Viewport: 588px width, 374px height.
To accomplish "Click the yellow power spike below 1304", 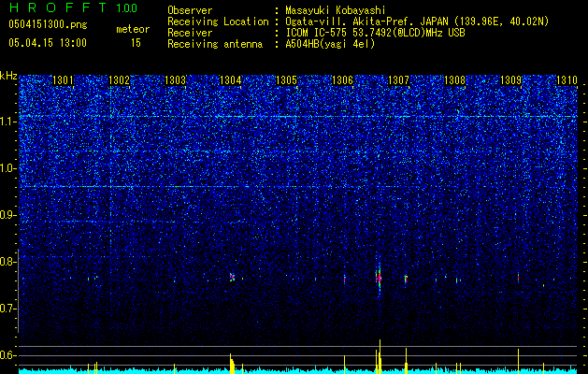I will pyautogui.click(x=232, y=364).
